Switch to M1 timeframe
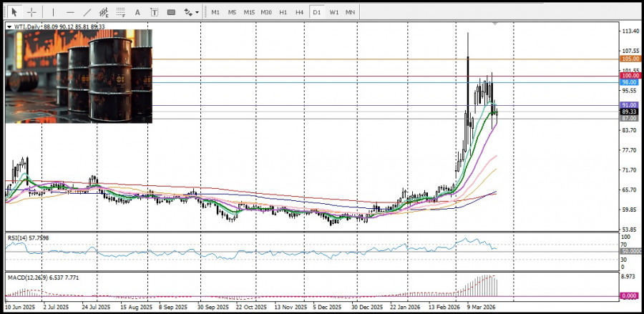Viewport: 644px width, 314px height. pyautogui.click(x=215, y=12)
